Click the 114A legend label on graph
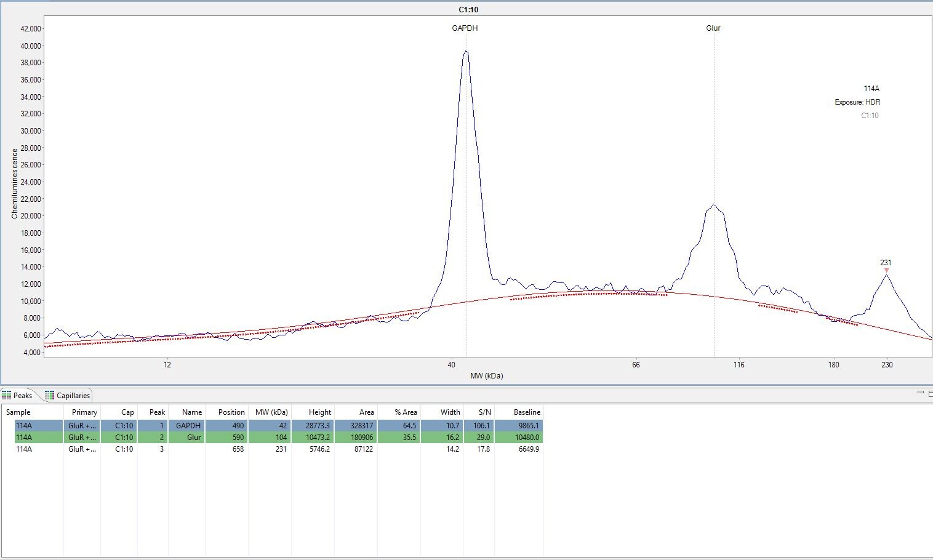 click(x=871, y=89)
